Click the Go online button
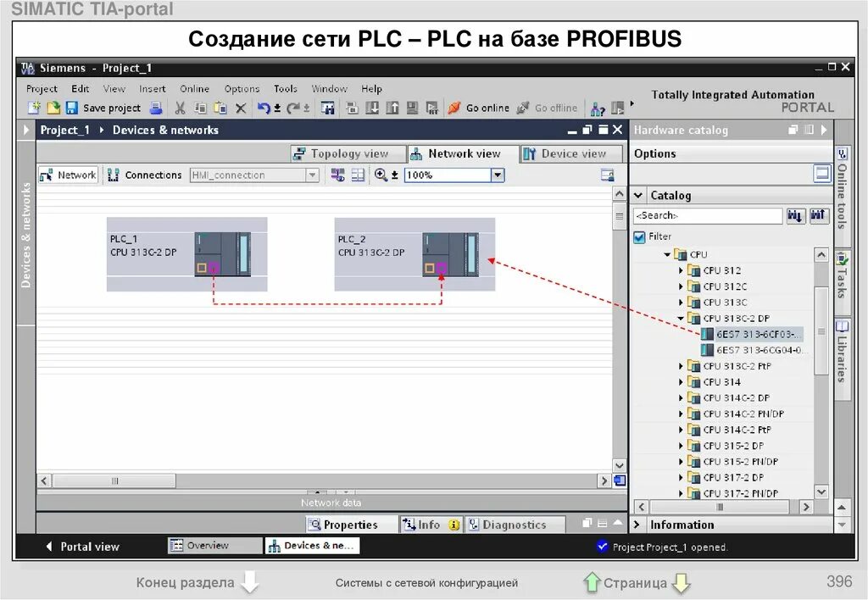Image resolution: width=868 pixels, height=600 pixels. point(479,108)
